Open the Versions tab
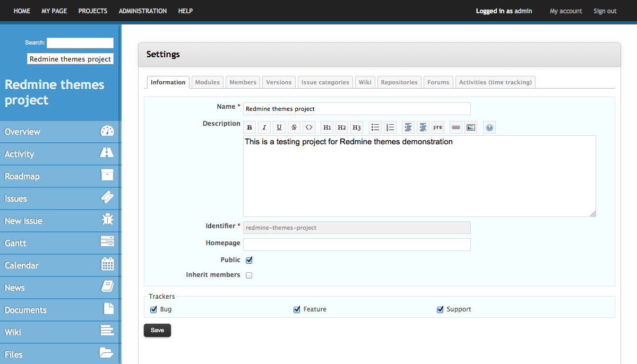The width and height of the screenshot is (637, 364). 279,82
